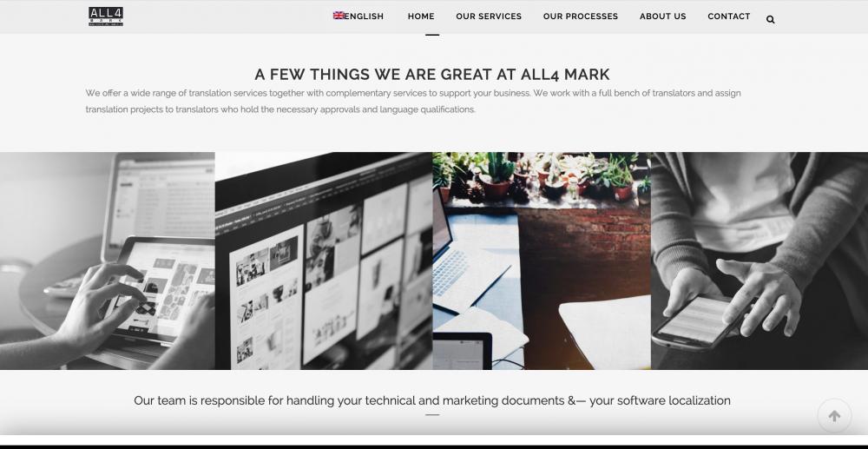Click the 'Our team is responsible' tagline
Viewport: 868px width, 449px height.
[432, 400]
